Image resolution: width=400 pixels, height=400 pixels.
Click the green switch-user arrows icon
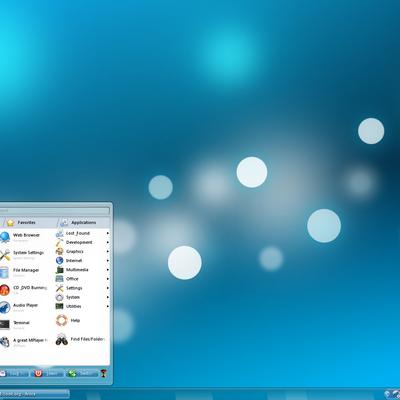(x=71, y=373)
